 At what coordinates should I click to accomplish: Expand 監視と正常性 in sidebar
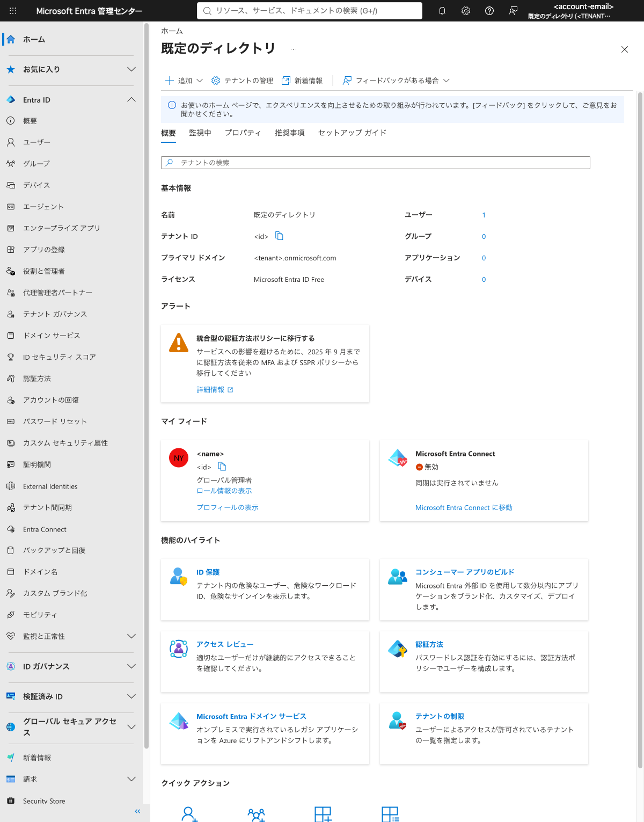pos(131,636)
